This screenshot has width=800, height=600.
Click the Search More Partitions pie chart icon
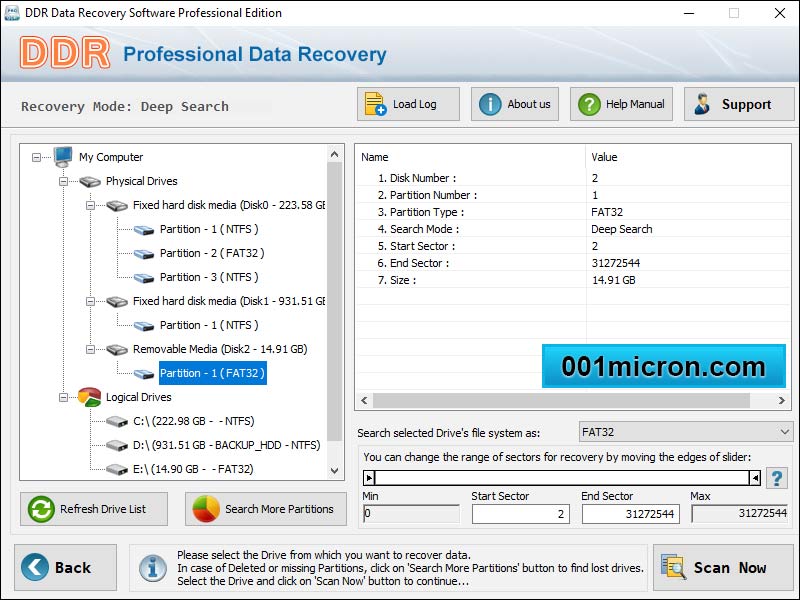click(204, 509)
